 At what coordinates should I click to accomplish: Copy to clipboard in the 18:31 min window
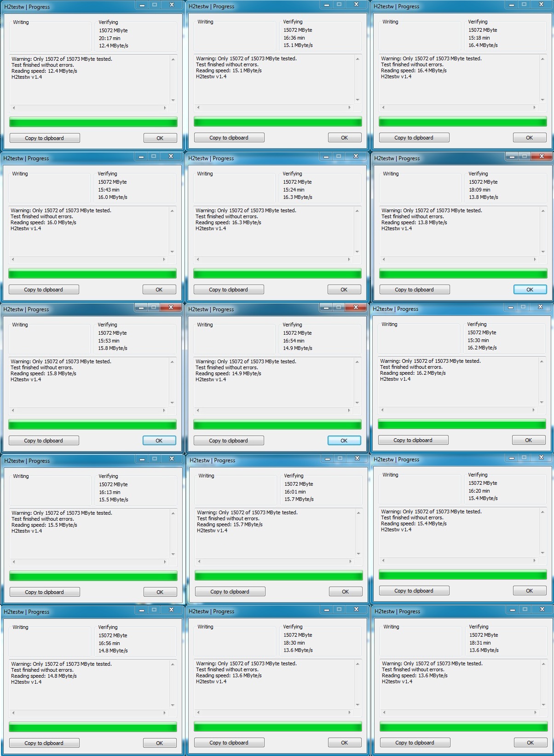tap(415, 743)
